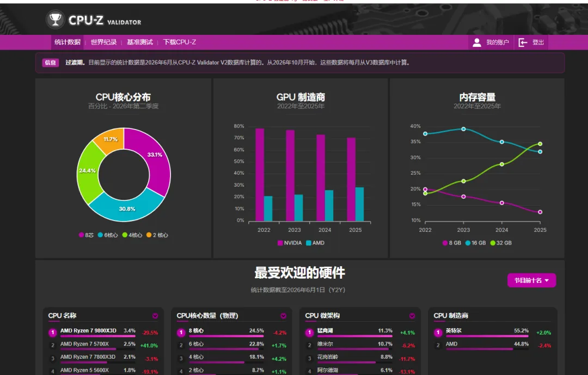Click the AMD Ryzen 7 7800X3D row
588x375 pixels.
103,358
